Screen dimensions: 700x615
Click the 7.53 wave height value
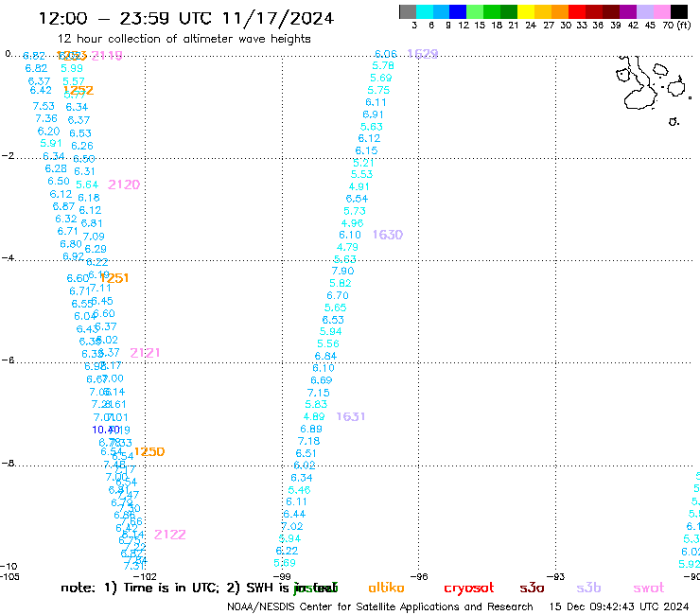pyautogui.click(x=44, y=106)
